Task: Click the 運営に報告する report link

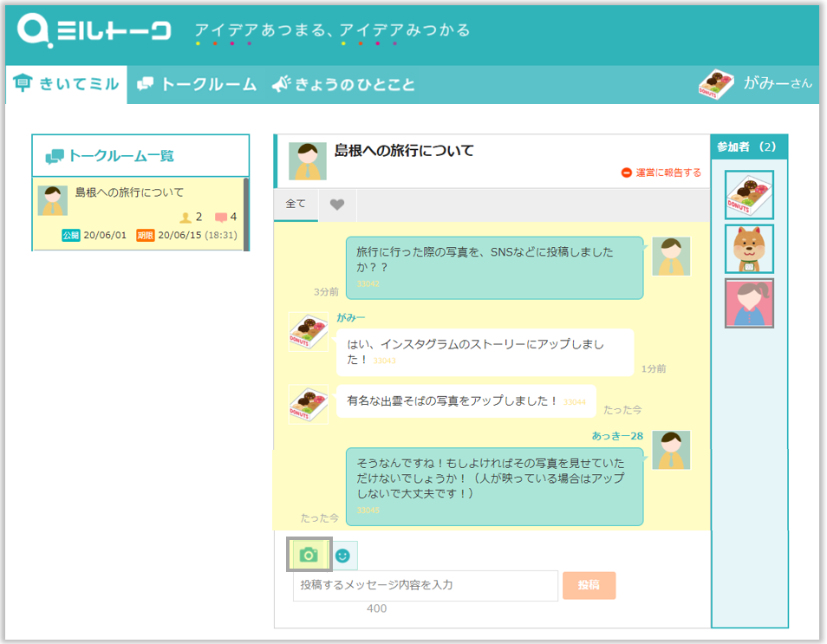Action: coord(661,172)
